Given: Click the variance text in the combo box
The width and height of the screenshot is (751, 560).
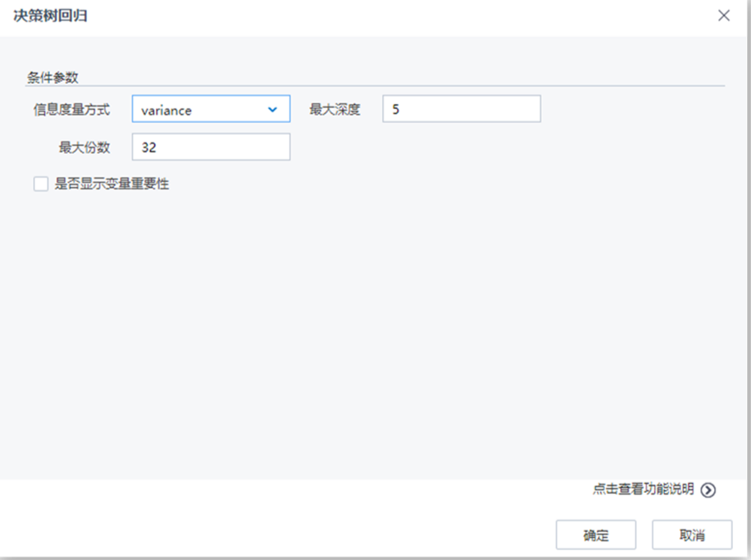Looking at the screenshot, I should click(x=168, y=108).
